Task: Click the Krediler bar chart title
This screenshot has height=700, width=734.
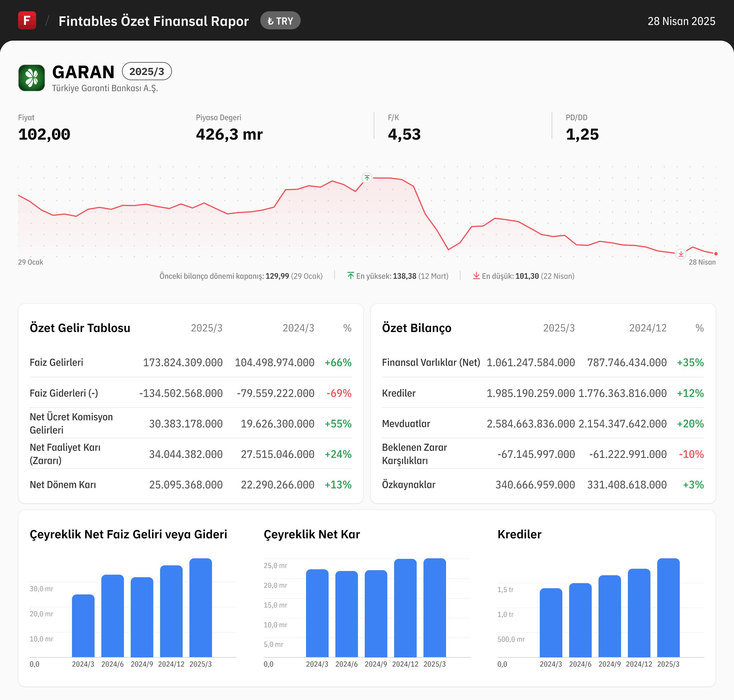Action: coord(519,534)
